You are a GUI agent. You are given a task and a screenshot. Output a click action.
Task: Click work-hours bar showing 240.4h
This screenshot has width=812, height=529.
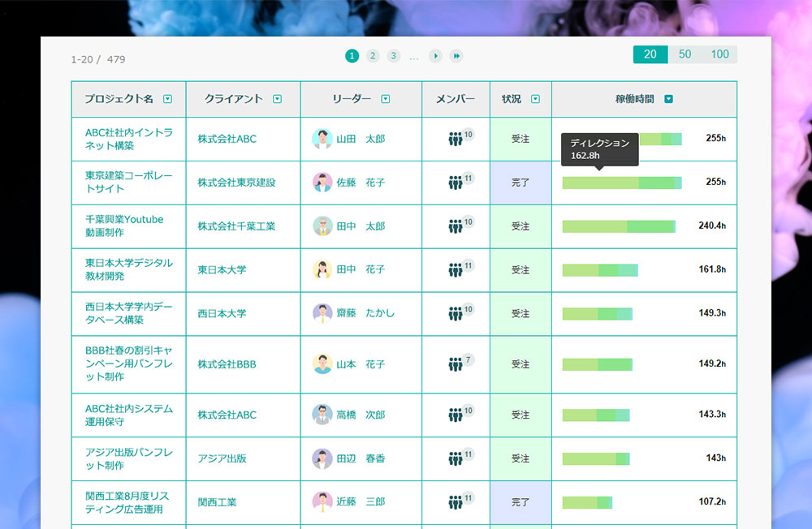619,226
